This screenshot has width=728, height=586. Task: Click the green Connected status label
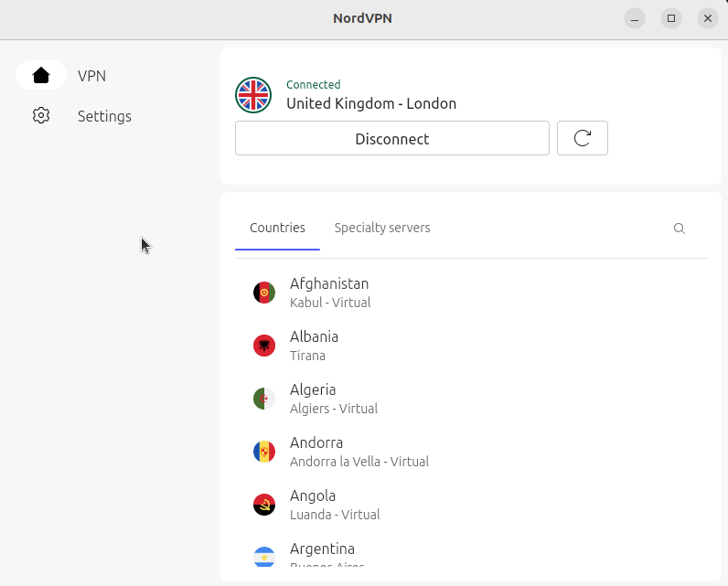pyautogui.click(x=314, y=84)
